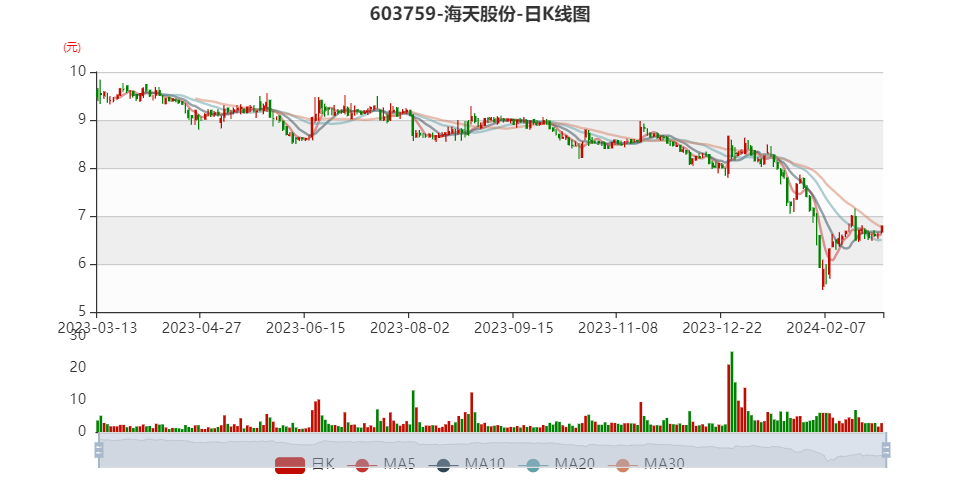Click the 2023-09-15 date axis label
Screen dimensions: 960x480
513,328
